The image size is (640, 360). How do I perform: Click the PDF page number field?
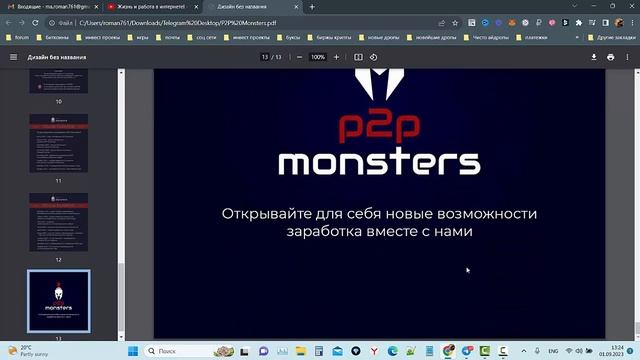click(x=265, y=57)
